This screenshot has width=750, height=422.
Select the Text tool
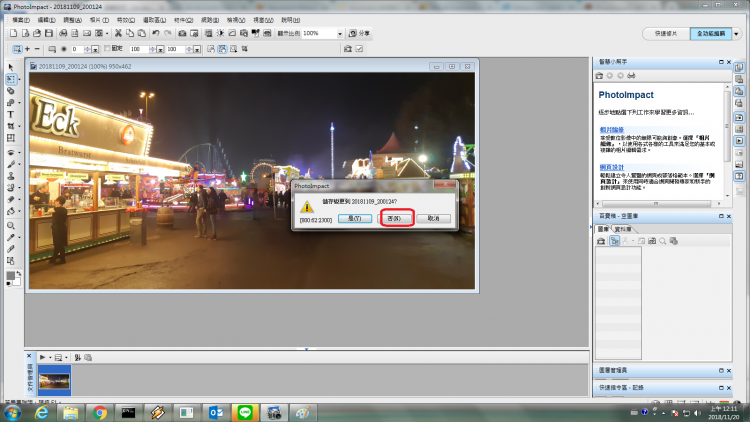pyautogui.click(x=11, y=115)
